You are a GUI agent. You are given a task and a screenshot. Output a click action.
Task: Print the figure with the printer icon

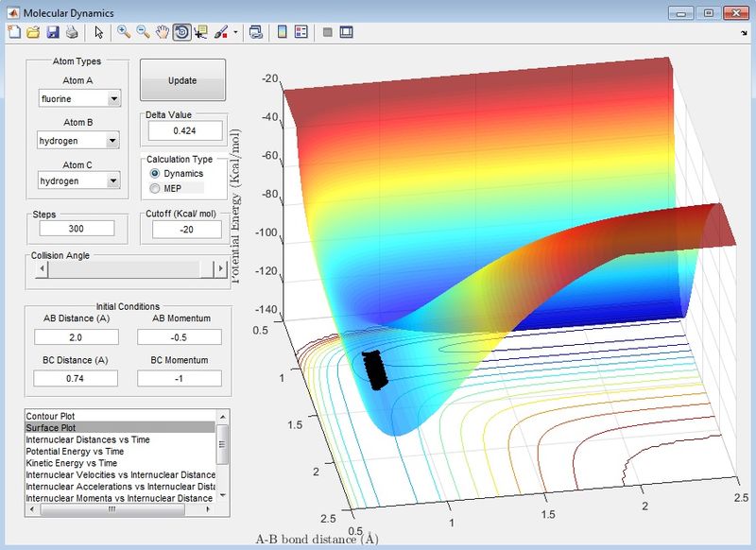click(71, 32)
